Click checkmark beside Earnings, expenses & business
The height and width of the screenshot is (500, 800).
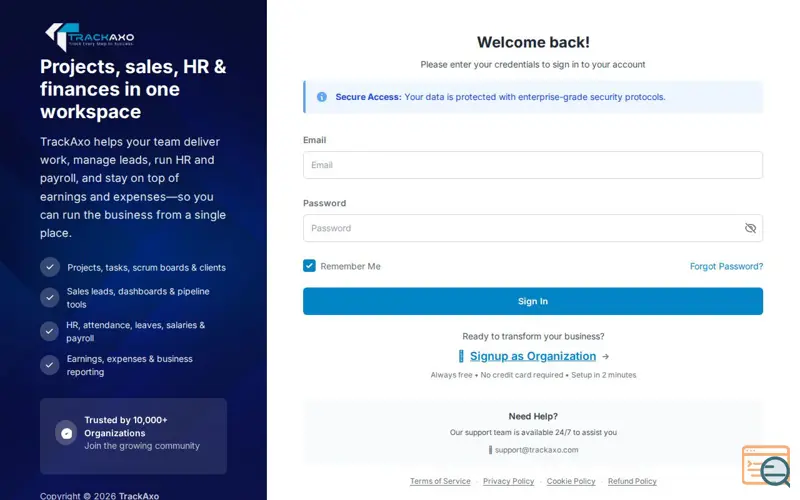(x=49, y=365)
